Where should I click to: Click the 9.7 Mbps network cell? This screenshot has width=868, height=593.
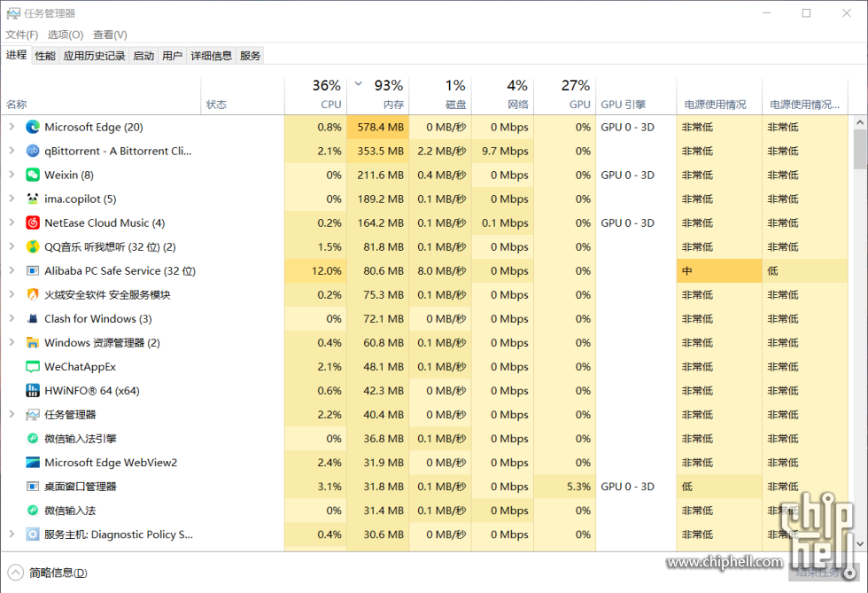[x=503, y=151]
